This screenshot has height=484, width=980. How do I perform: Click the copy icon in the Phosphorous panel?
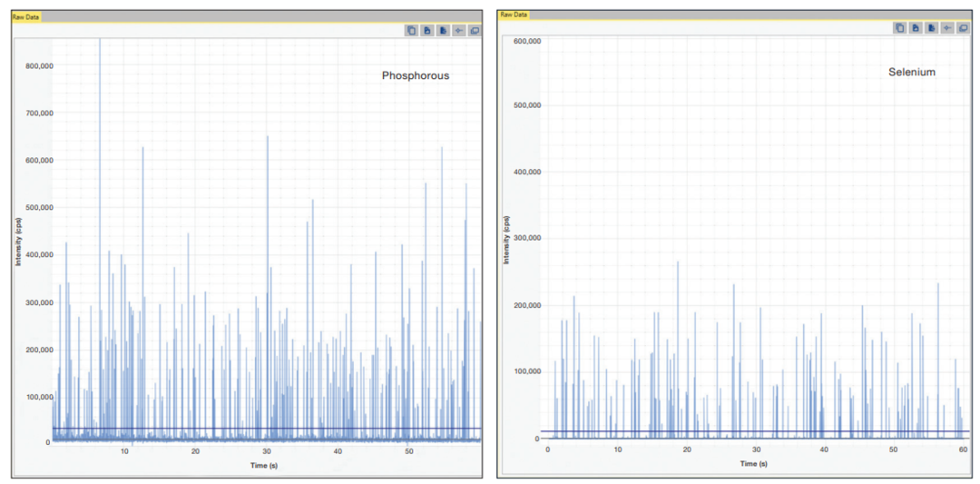tap(411, 30)
